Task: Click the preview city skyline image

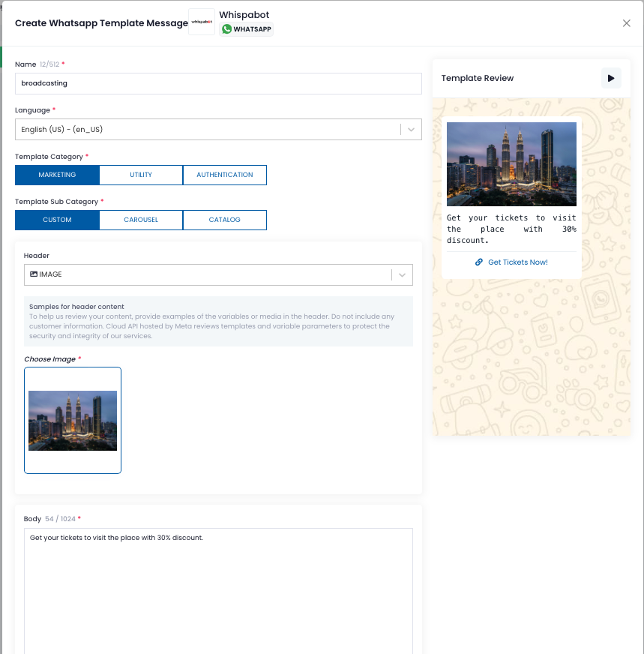Action: (511, 164)
